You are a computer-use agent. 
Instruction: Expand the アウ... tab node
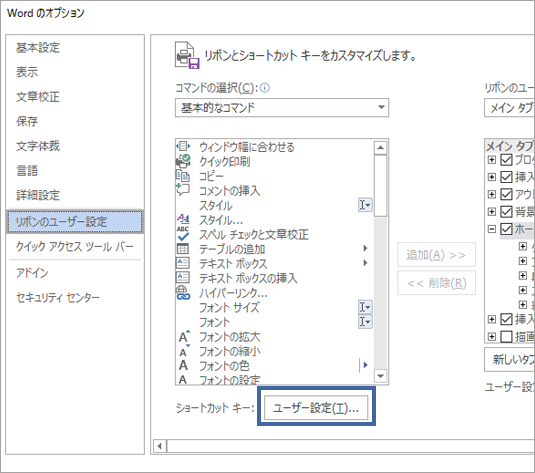491,194
